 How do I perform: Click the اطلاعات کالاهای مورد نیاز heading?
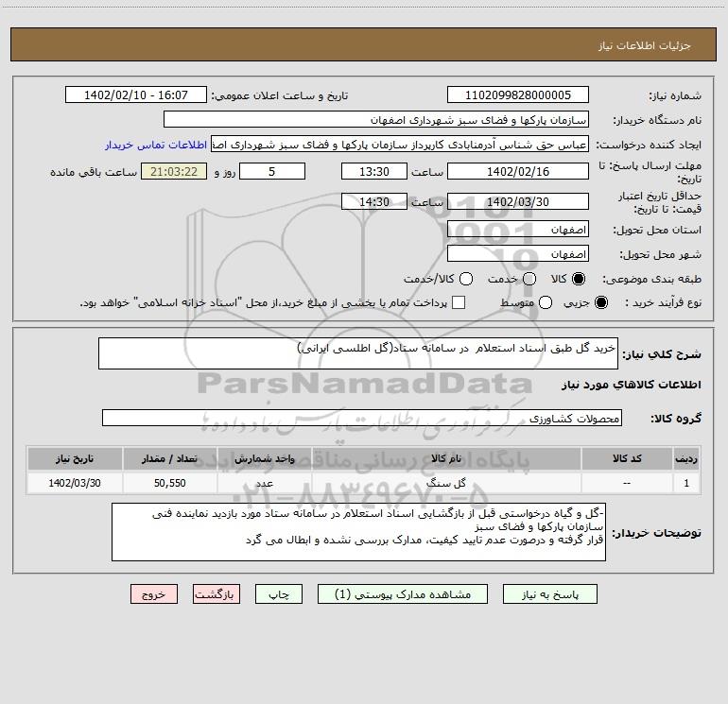pyautogui.click(x=632, y=385)
